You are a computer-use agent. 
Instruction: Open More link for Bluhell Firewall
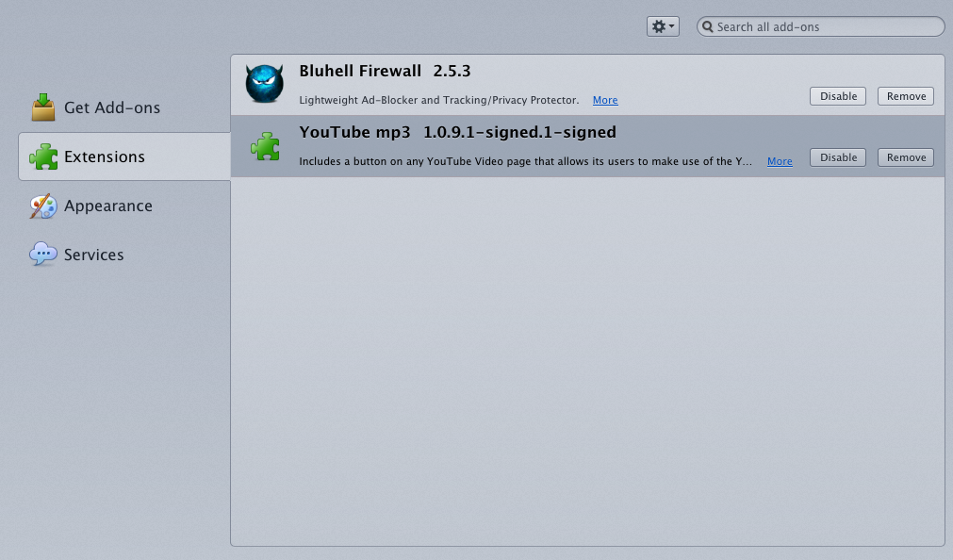pyautogui.click(x=605, y=100)
